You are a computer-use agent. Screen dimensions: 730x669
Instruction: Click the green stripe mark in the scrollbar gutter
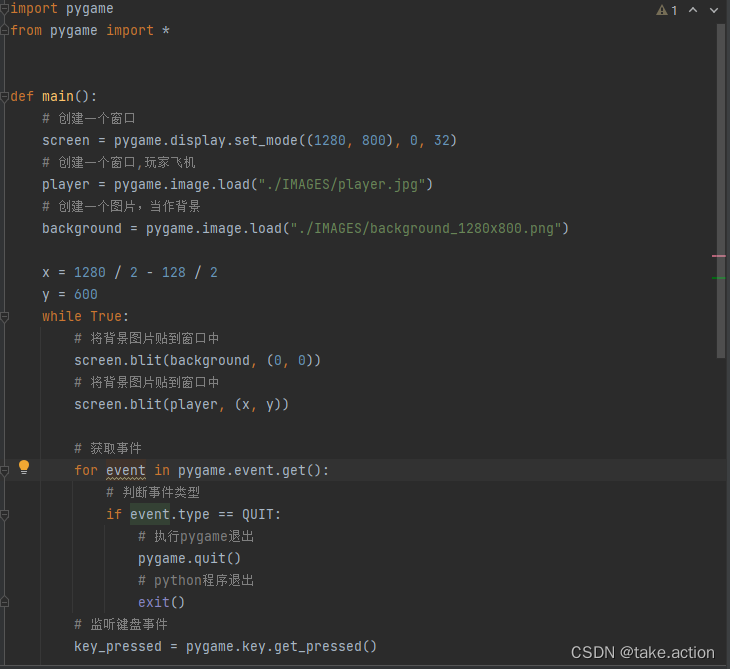[718, 278]
